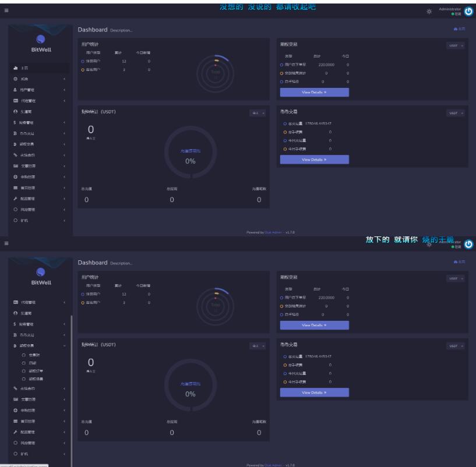This screenshot has width=476, height=467.
Task: Click View Details in upper 期权交易 card
Action: pos(314,92)
